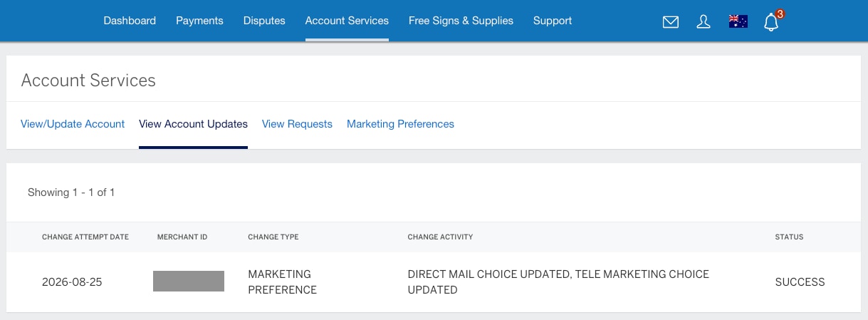Open the user profile icon
868x320 pixels.
pyautogui.click(x=704, y=21)
